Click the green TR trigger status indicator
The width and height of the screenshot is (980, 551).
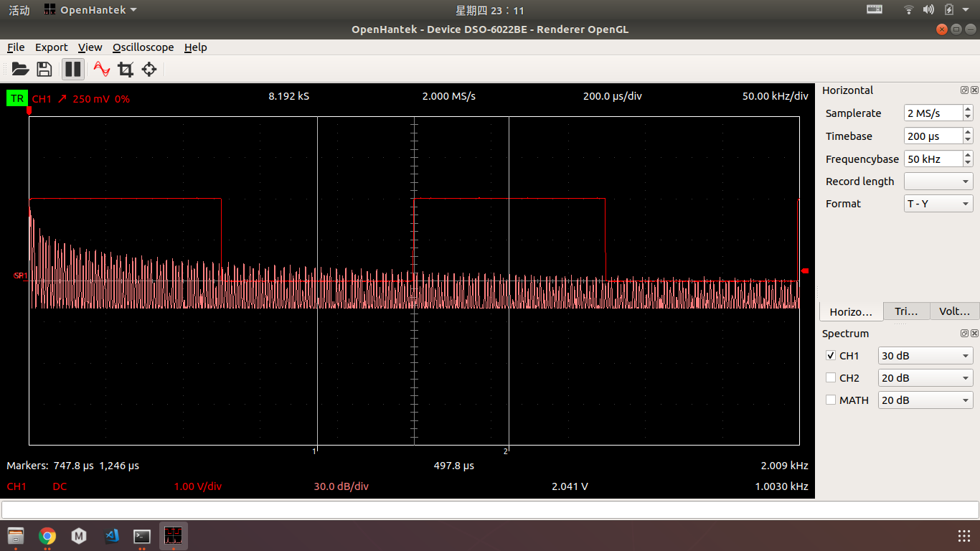[17, 98]
